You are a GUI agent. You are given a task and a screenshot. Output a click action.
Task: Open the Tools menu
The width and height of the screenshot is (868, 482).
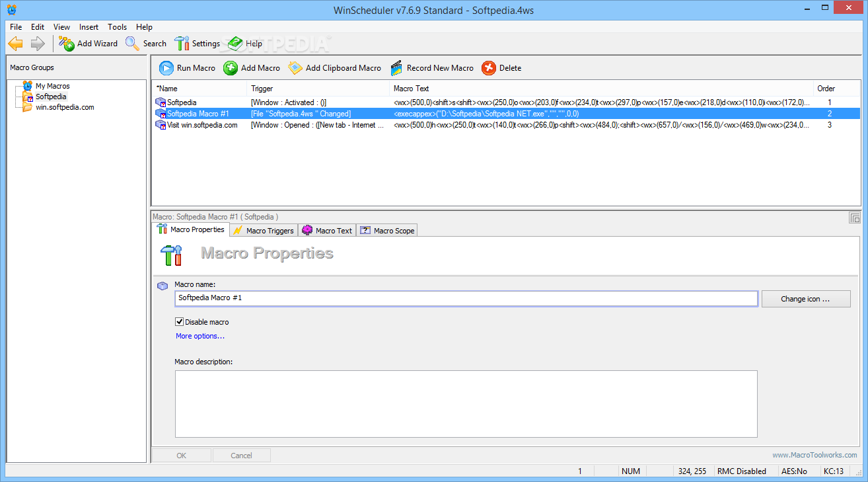click(117, 27)
